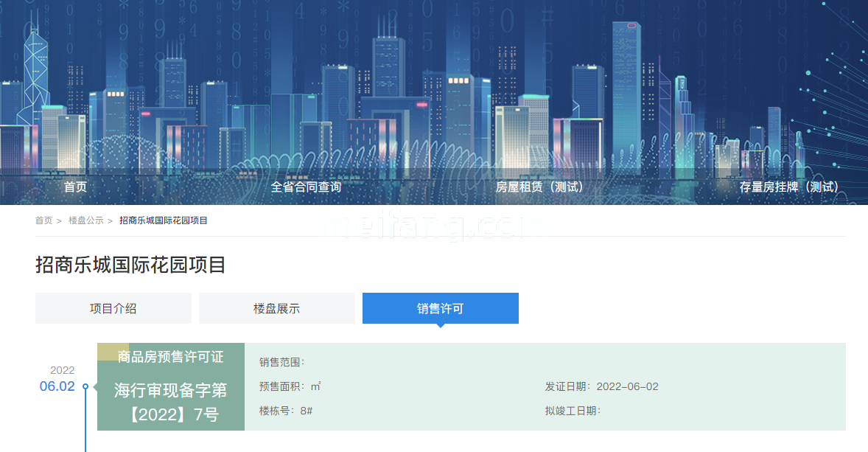The width and height of the screenshot is (868, 452).
Task: Select the 销售许可 tab
Action: point(441,308)
